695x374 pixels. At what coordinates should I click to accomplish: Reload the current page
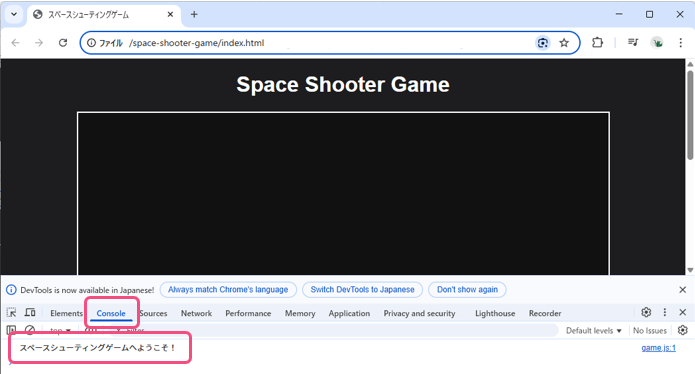tap(63, 43)
